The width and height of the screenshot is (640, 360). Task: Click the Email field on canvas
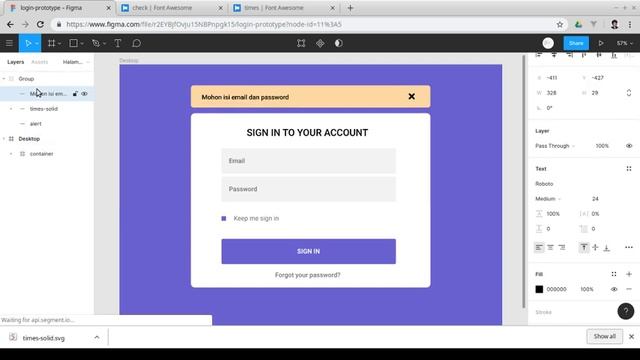pyautogui.click(x=309, y=161)
